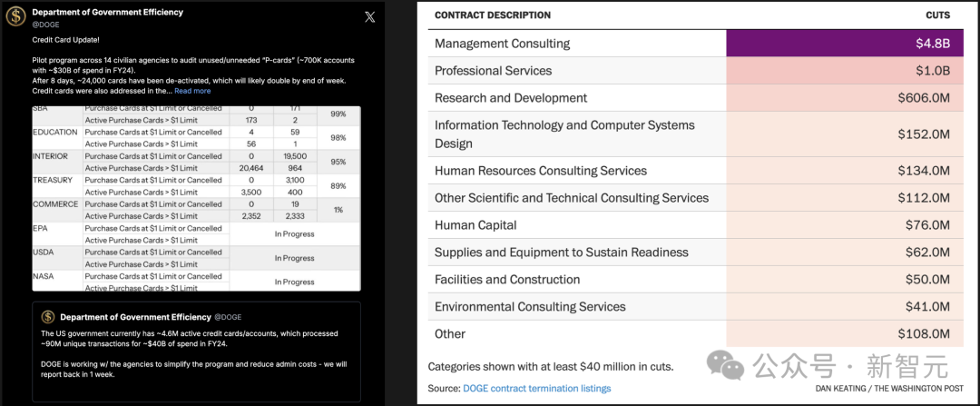This screenshot has height=406, width=980.
Task: Click the $1.0B value
Action: pyautogui.click(x=933, y=71)
